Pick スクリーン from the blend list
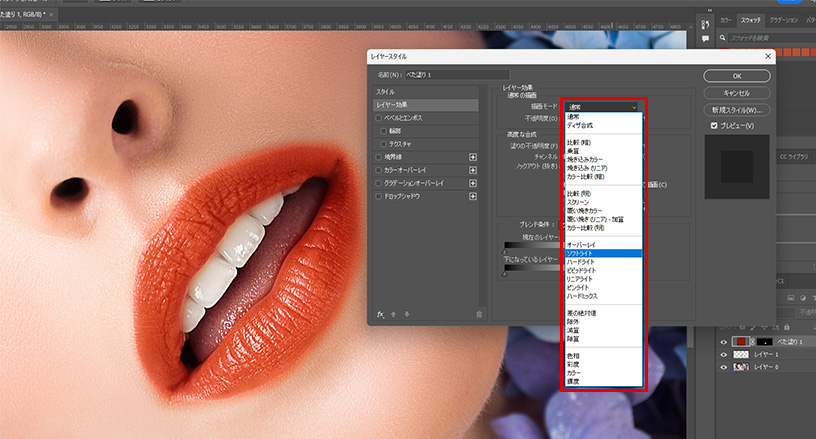816x439 pixels. coord(577,200)
